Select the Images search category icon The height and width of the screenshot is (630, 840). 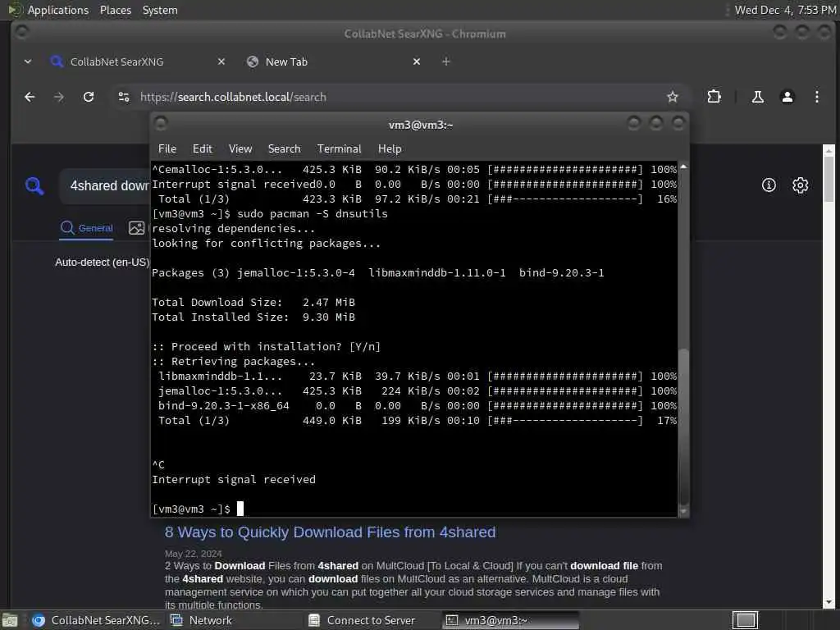[x=137, y=228]
